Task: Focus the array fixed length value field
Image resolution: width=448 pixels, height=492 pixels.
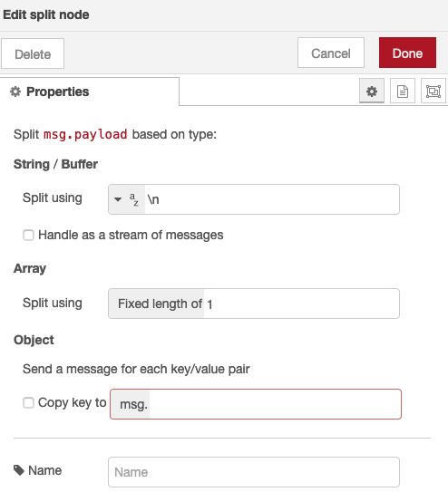Action: (301, 304)
